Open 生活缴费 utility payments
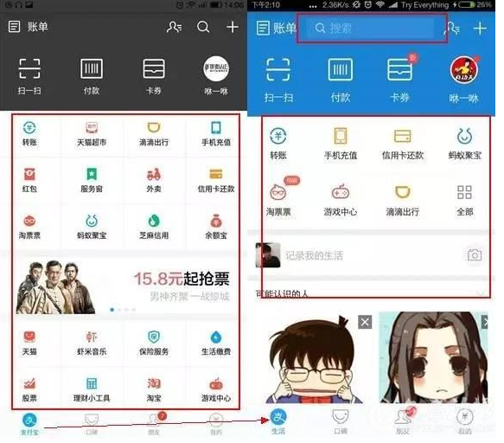Image resolution: width=504 pixels, height=443 pixels. 216,343
